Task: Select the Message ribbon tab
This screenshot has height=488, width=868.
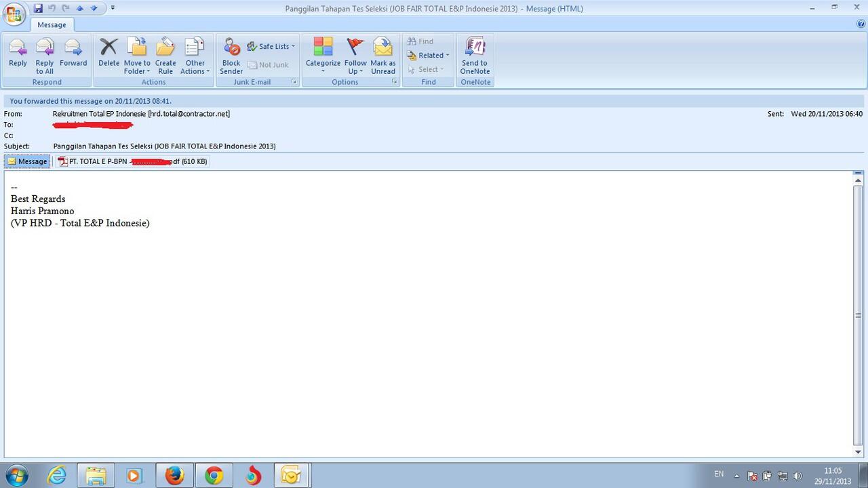Action: point(52,24)
